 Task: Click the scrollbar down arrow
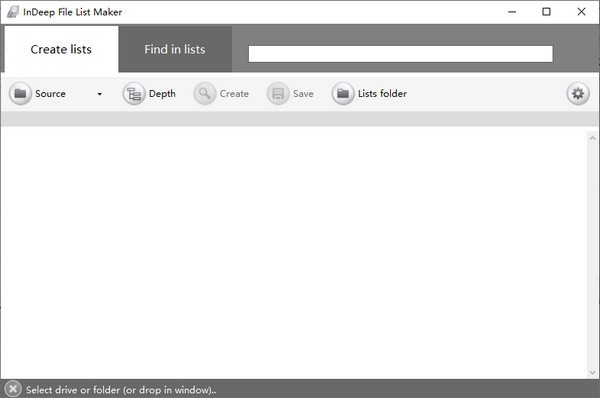point(592,372)
